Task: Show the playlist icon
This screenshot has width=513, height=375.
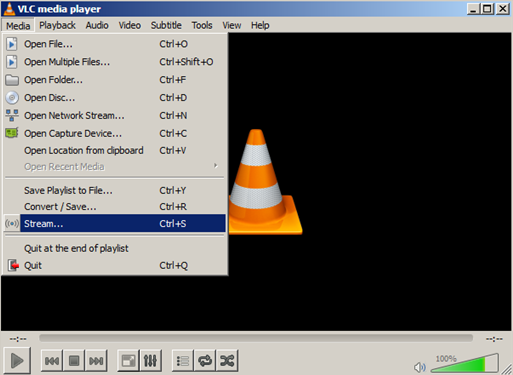Action: click(183, 360)
